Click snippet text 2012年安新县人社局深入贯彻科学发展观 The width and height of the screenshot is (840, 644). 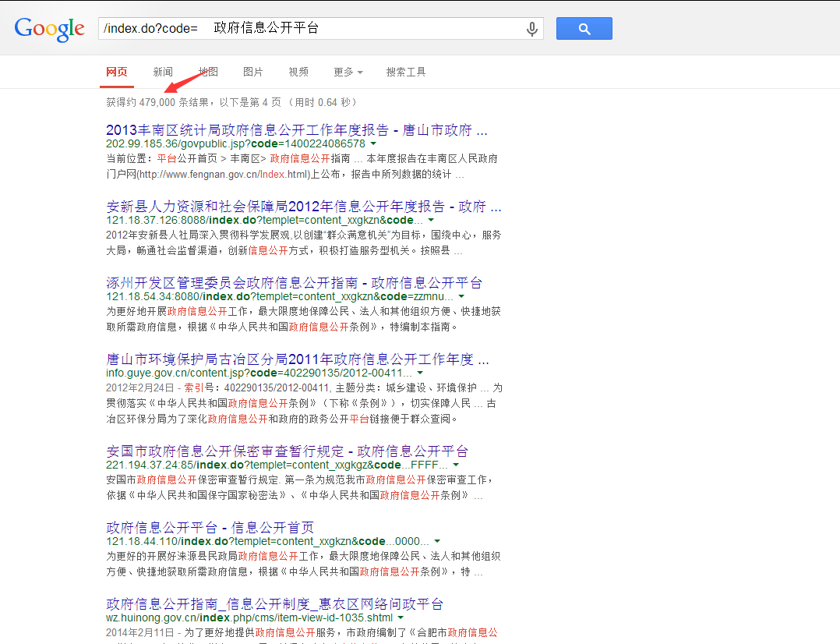pos(198,235)
